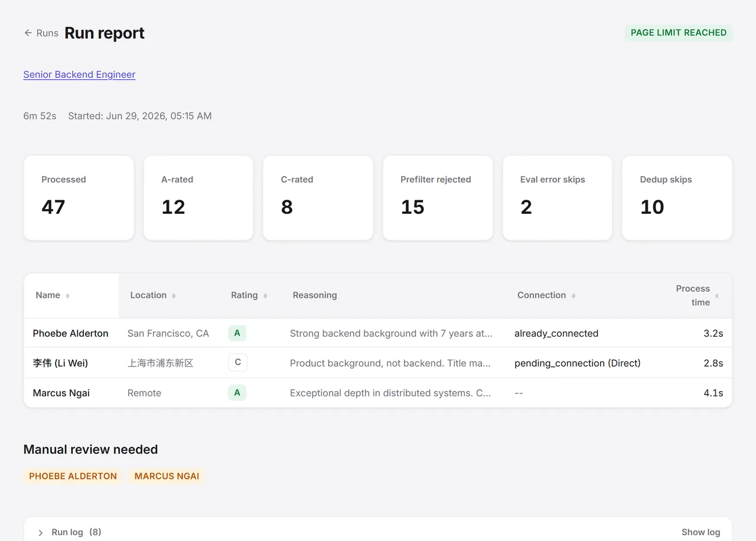
Task: Click the MARCUS NGAI manual review tag
Action: click(x=167, y=476)
